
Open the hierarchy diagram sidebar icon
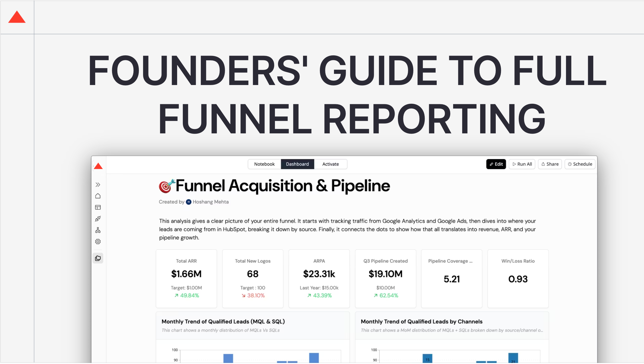pos(98,230)
